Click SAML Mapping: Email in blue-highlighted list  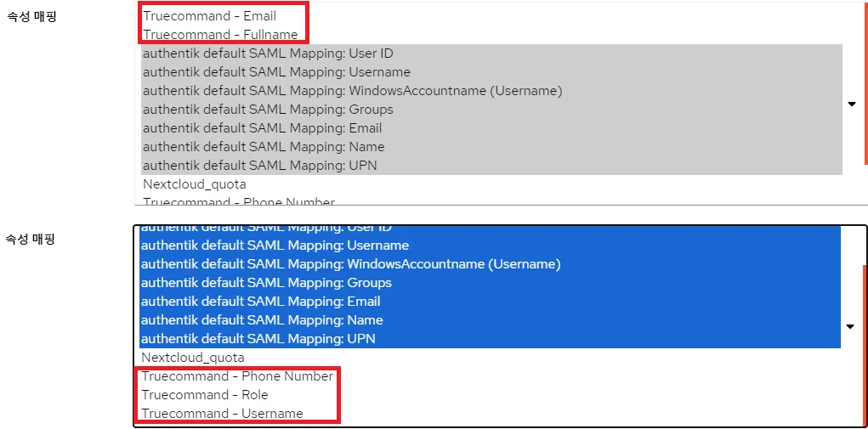click(490, 302)
